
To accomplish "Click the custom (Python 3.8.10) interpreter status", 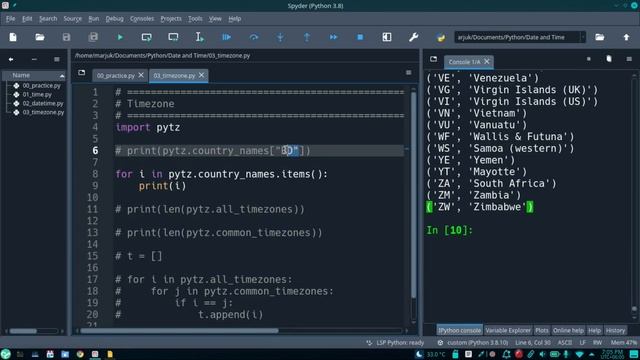I will [x=473, y=343].
